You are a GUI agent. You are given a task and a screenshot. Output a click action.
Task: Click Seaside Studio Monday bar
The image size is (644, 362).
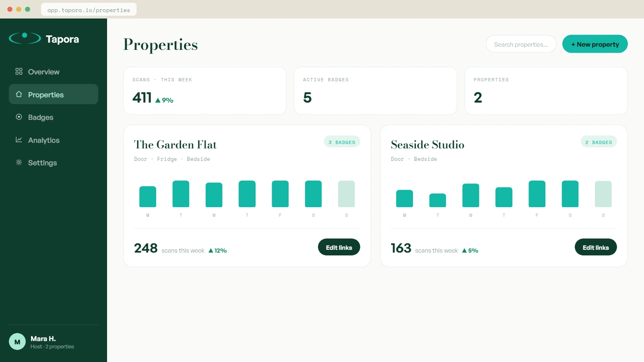coord(405,198)
